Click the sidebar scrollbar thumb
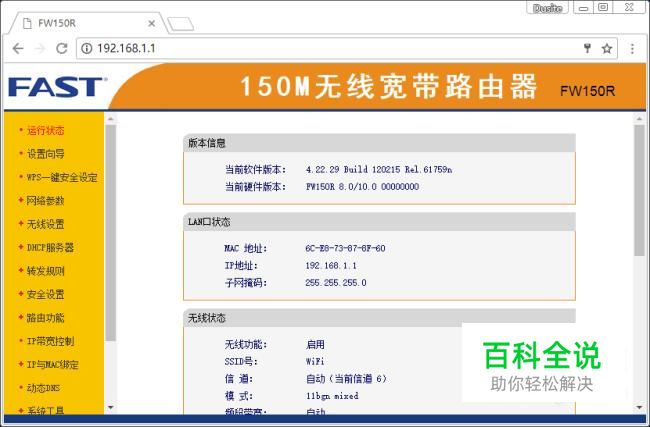This screenshot has height=427, width=650. click(110, 233)
